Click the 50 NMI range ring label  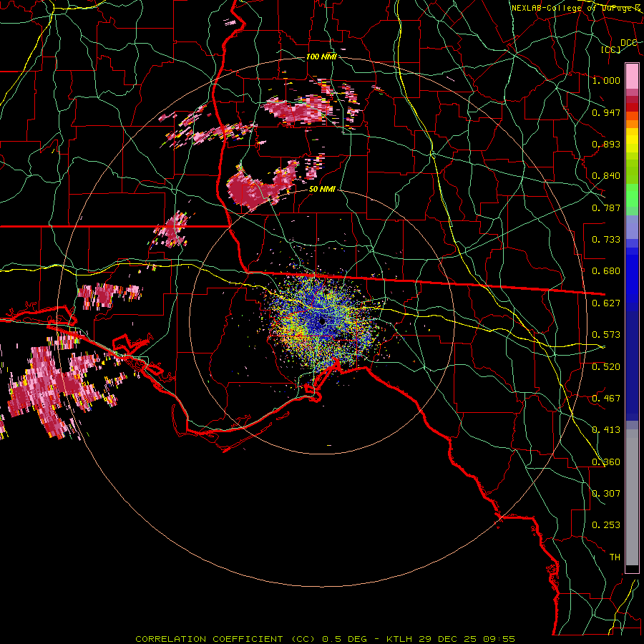323,190
